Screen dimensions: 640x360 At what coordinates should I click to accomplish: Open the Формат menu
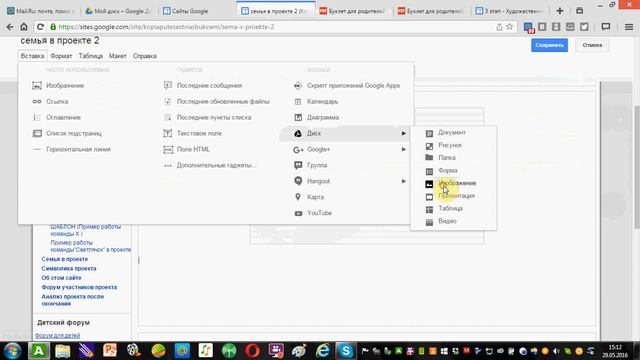coord(61,56)
